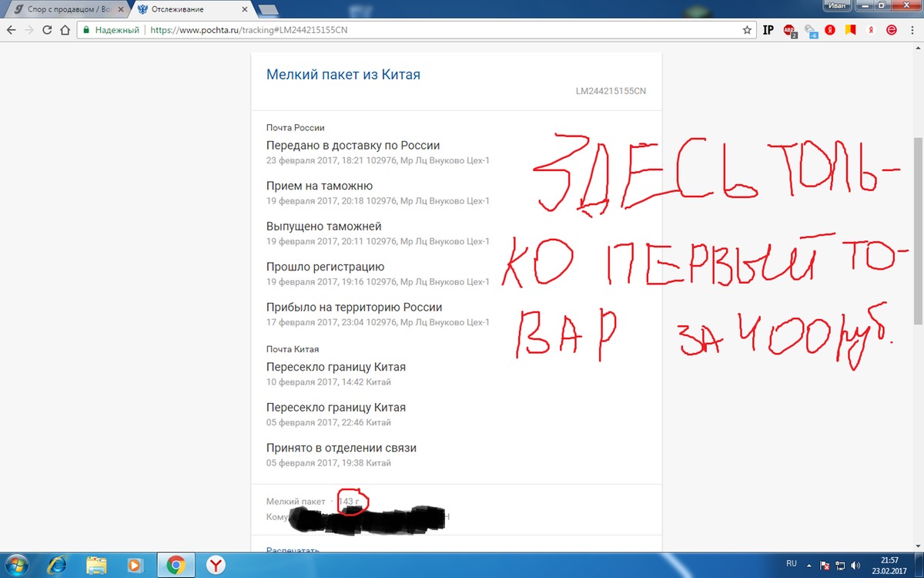
Task: Open the Chrome three-dot menu
Action: coord(912,30)
